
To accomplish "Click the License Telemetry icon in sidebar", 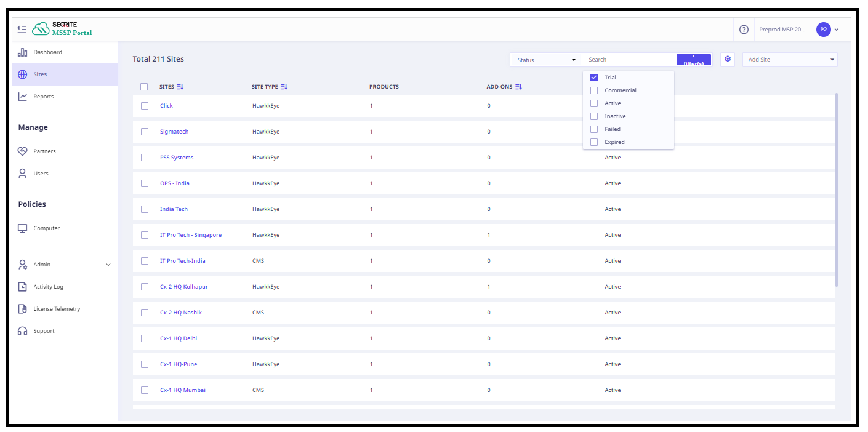I will coord(22,309).
